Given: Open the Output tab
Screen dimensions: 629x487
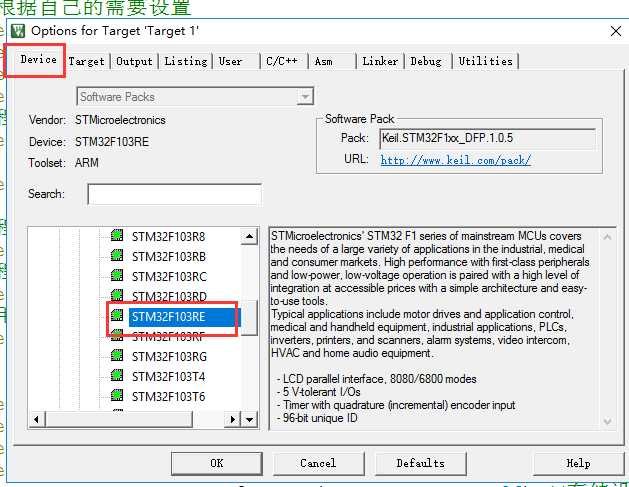Looking at the screenshot, I should coord(134,61).
